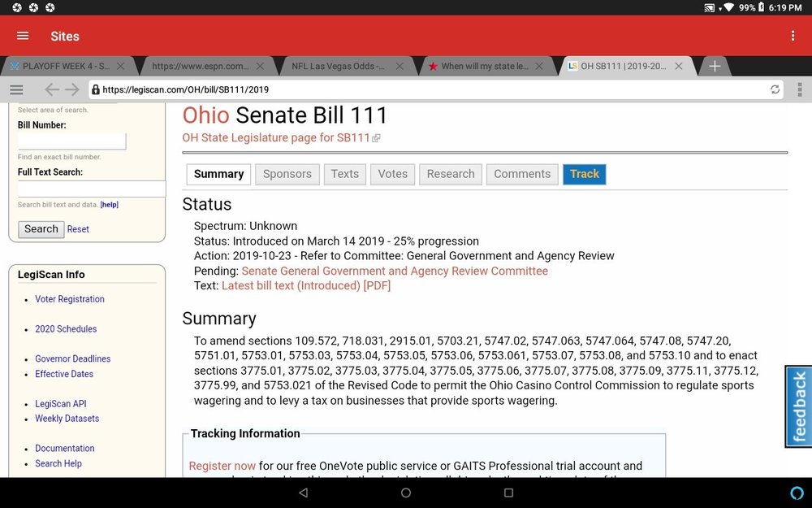
Task: Open the Voter Registration link
Action: click(x=70, y=299)
